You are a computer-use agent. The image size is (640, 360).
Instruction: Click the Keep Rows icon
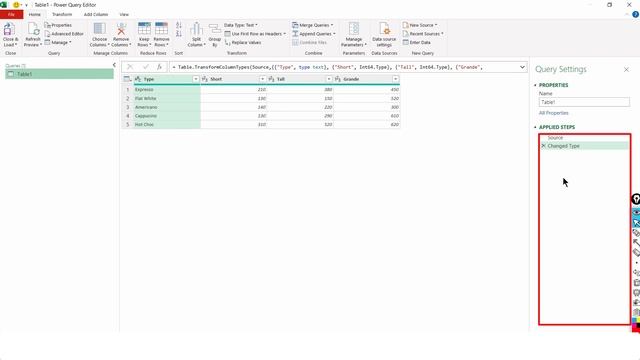click(144, 29)
